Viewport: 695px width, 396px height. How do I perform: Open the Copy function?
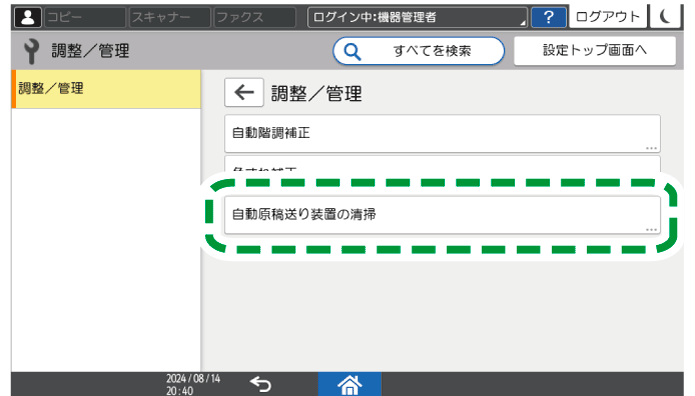(85, 17)
